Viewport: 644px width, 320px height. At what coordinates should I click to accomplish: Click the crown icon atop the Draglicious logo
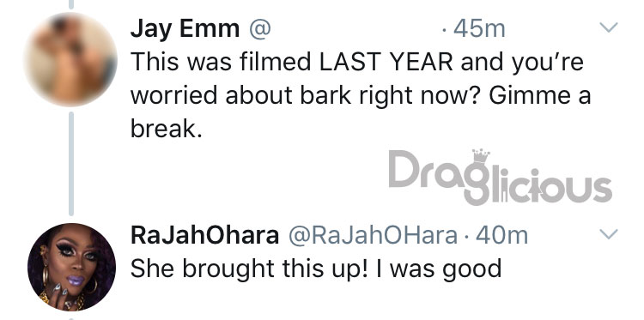pos(482,155)
